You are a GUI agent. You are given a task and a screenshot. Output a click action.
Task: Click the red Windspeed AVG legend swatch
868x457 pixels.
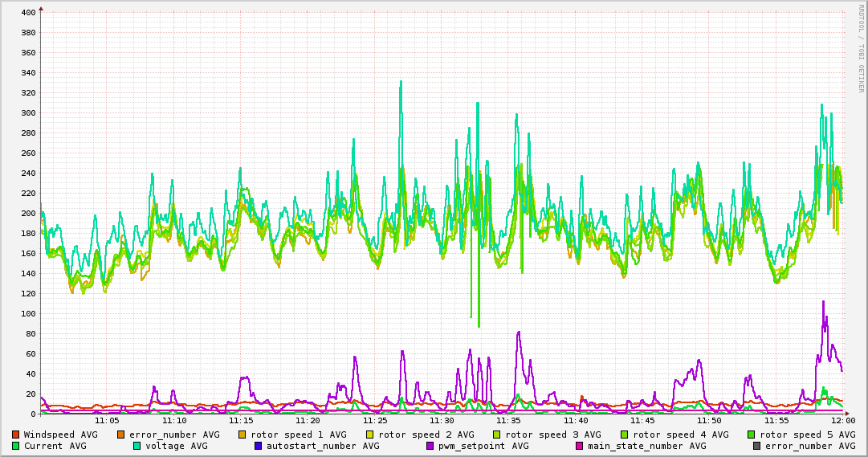pyautogui.click(x=16, y=435)
